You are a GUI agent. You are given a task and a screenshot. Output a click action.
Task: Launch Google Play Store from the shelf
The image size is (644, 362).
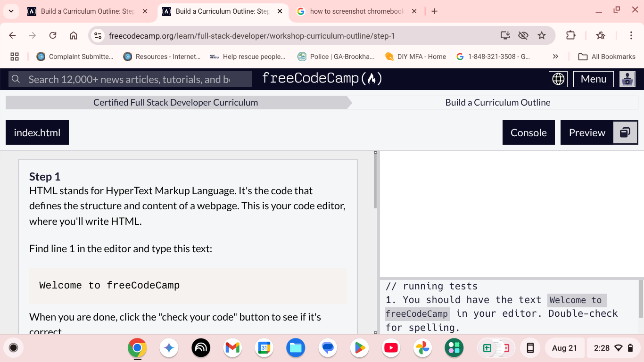point(359,348)
